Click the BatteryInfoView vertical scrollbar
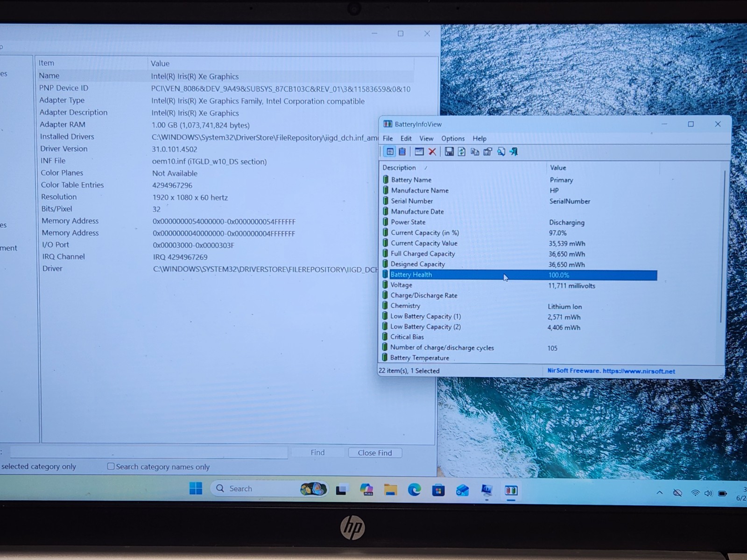Image resolution: width=747 pixels, height=560 pixels. (723, 246)
